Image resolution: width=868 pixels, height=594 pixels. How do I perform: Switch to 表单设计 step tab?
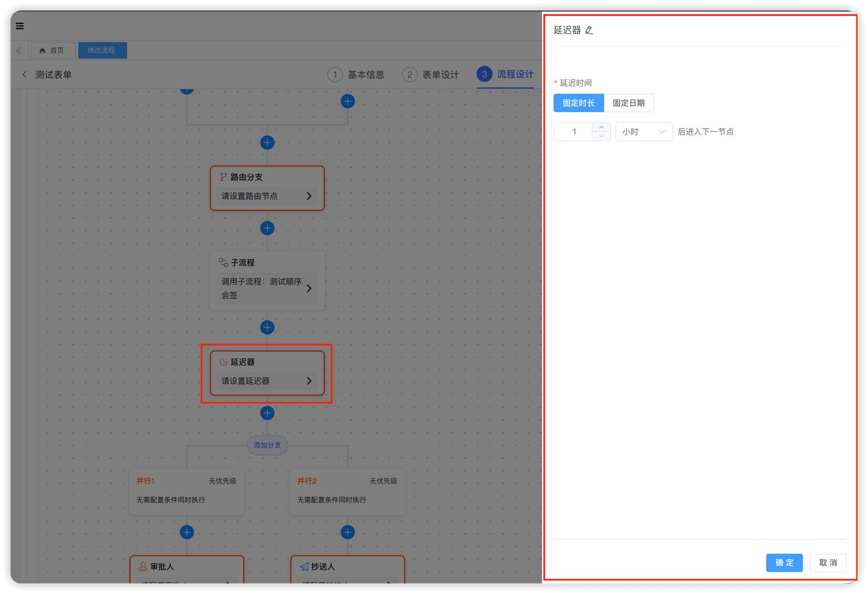pyautogui.click(x=431, y=75)
